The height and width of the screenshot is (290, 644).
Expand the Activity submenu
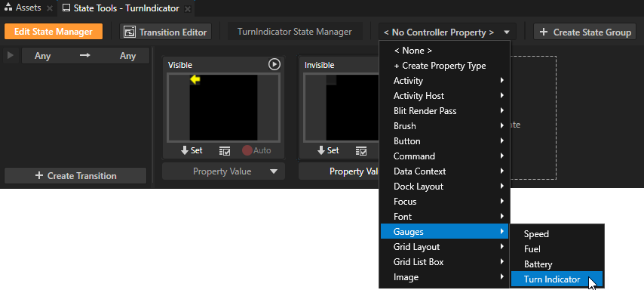[x=444, y=81]
